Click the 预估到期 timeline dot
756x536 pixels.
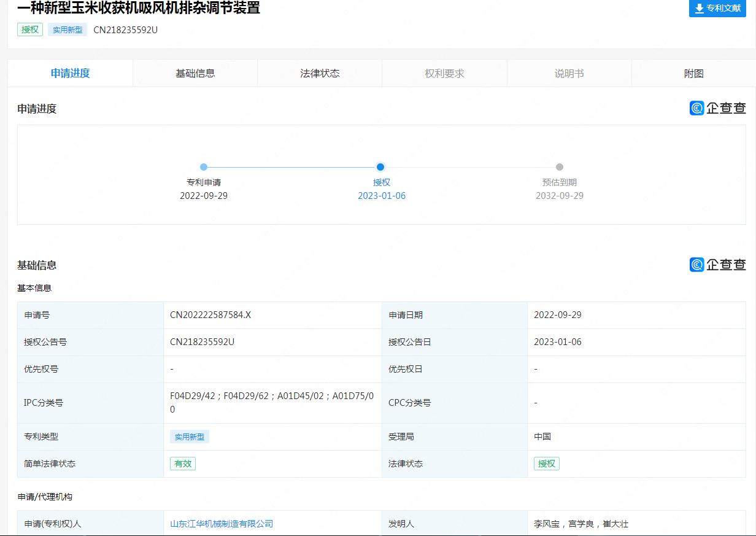coord(559,167)
